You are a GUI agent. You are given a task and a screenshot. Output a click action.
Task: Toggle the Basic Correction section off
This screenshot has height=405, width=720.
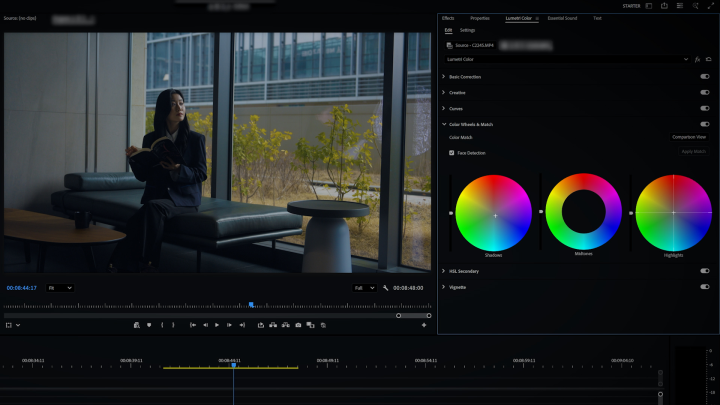[704, 77]
